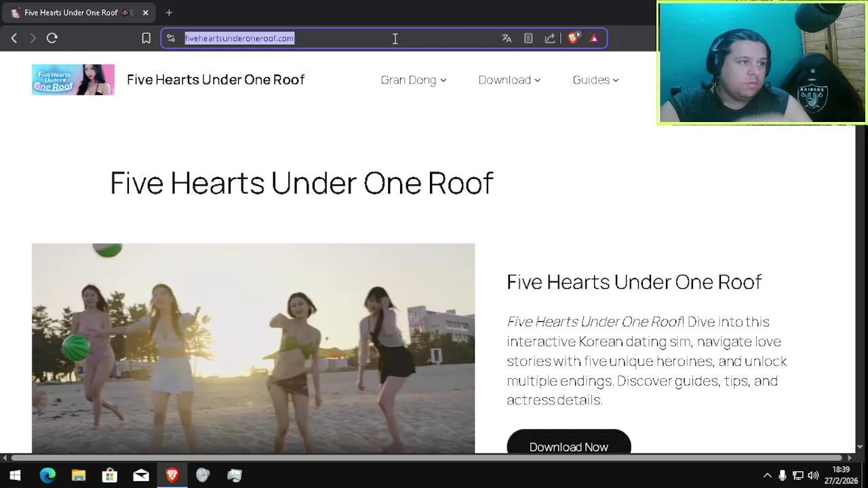Image resolution: width=868 pixels, height=488 pixels.
Task: Open the network tray icon
Action: point(798,475)
